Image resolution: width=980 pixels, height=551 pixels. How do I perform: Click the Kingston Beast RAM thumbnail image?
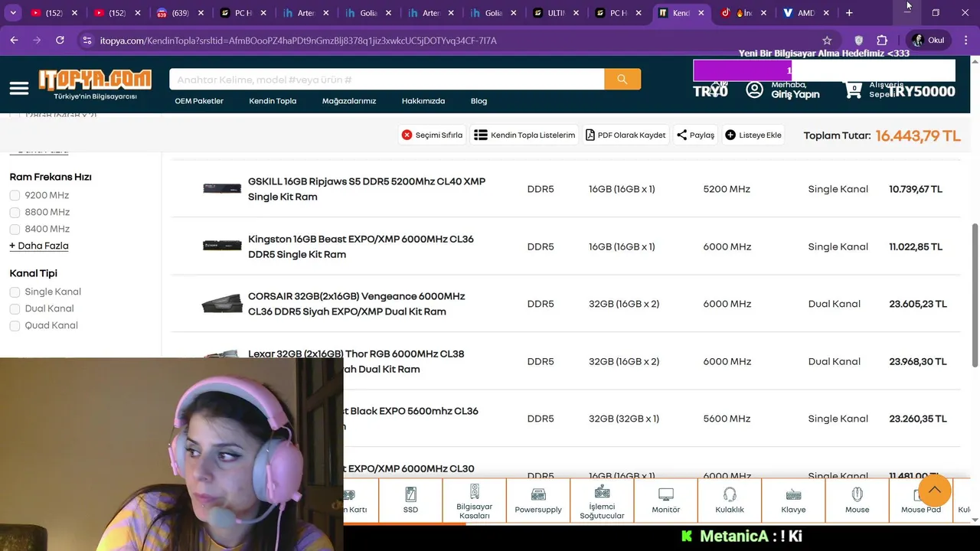click(222, 246)
